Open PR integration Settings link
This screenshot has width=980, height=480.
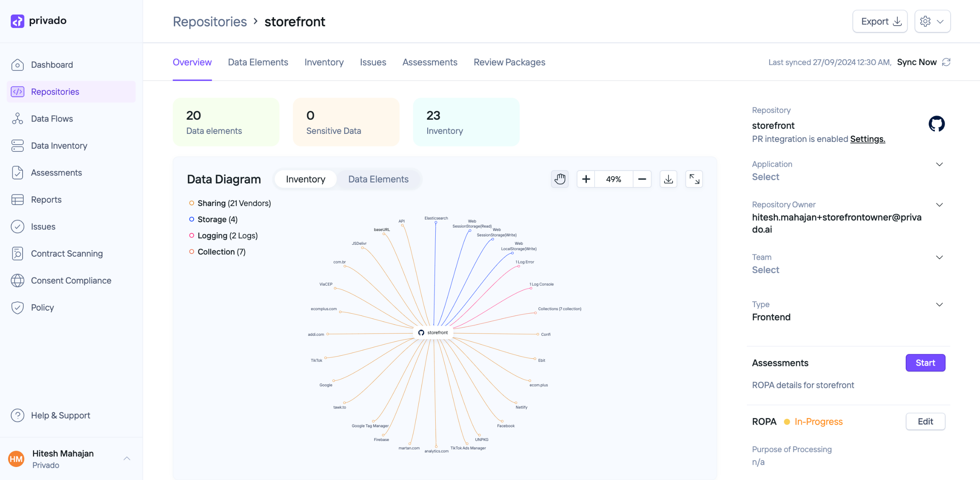[x=867, y=139]
